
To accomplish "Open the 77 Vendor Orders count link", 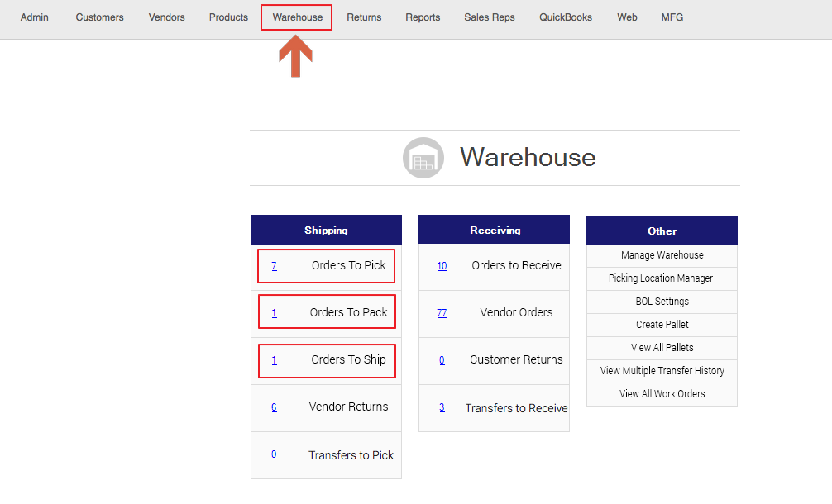I will [x=442, y=313].
